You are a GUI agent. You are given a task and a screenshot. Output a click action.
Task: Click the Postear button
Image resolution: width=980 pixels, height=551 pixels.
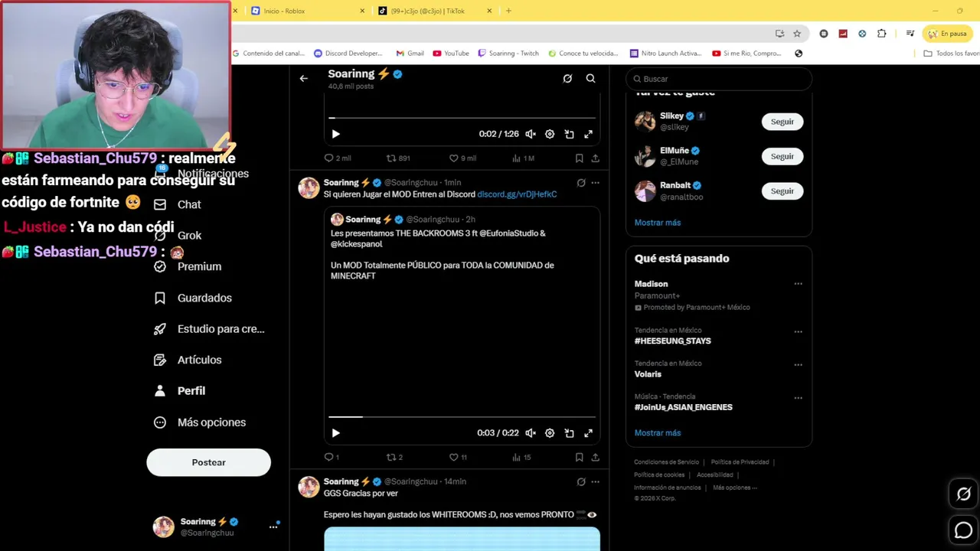[208, 462]
